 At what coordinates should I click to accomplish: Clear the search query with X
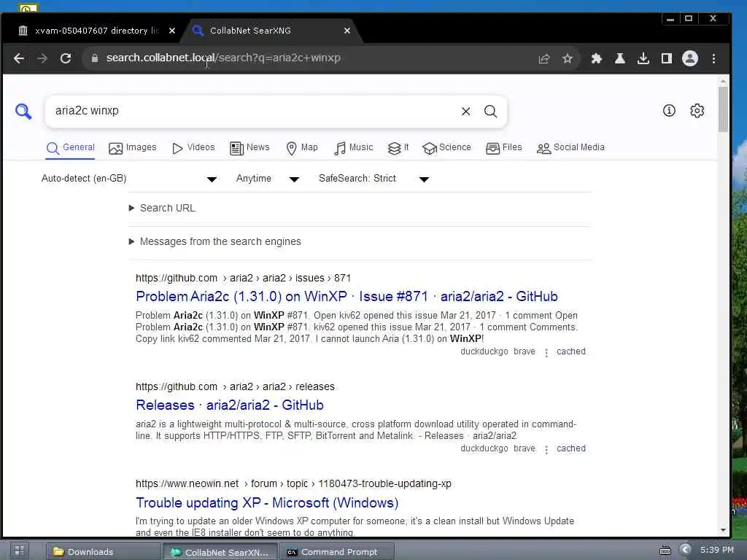click(x=465, y=111)
